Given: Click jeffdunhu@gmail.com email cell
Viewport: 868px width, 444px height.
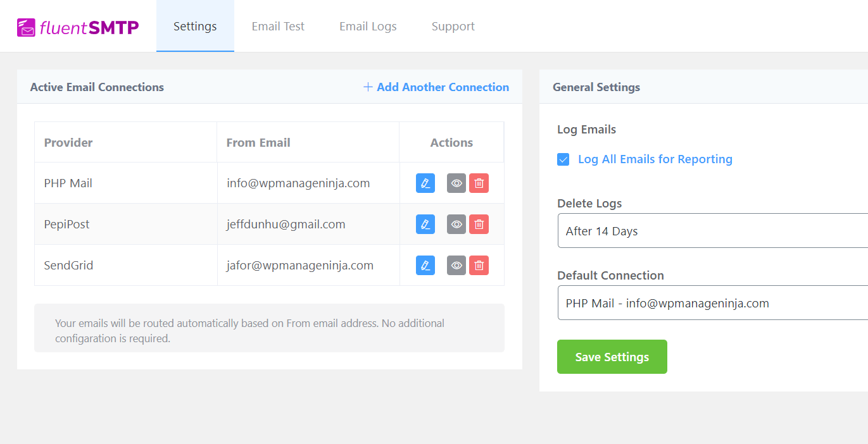Looking at the screenshot, I should [x=308, y=225].
